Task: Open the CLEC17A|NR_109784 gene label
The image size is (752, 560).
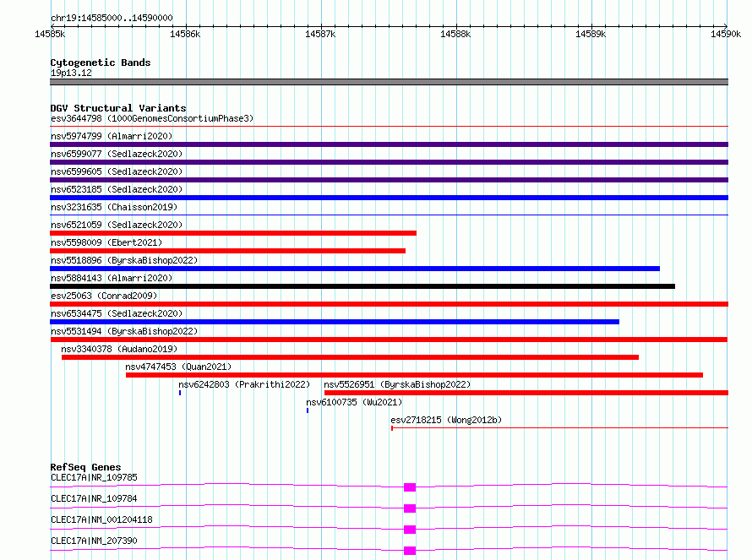Action: coord(94,498)
